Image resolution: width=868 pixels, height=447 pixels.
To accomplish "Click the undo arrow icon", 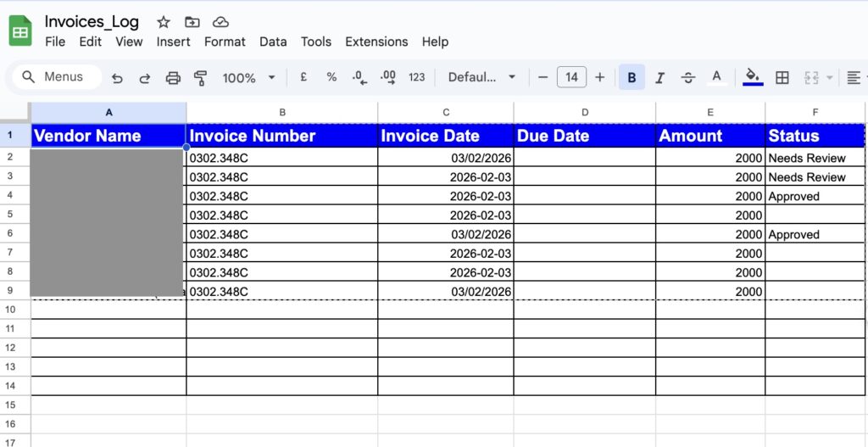I will 117,78.
